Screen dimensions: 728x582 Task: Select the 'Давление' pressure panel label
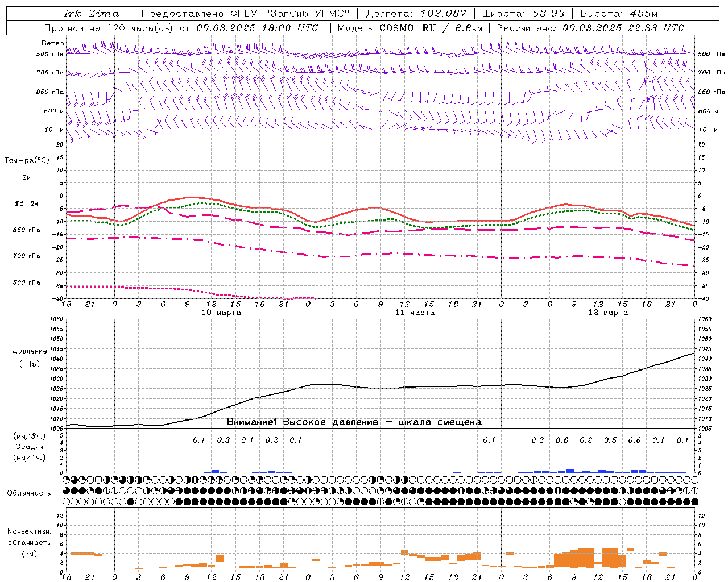click(x=30, y=351)
